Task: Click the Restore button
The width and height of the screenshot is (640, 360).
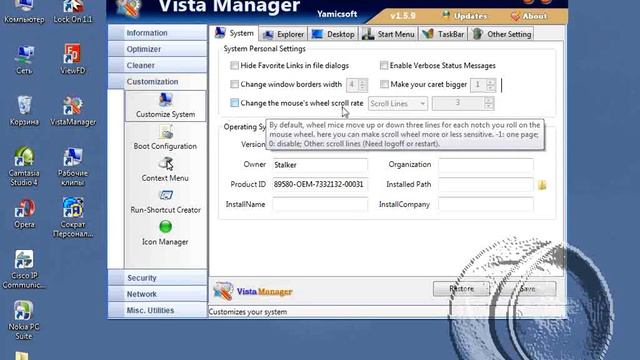Action: 461,289
